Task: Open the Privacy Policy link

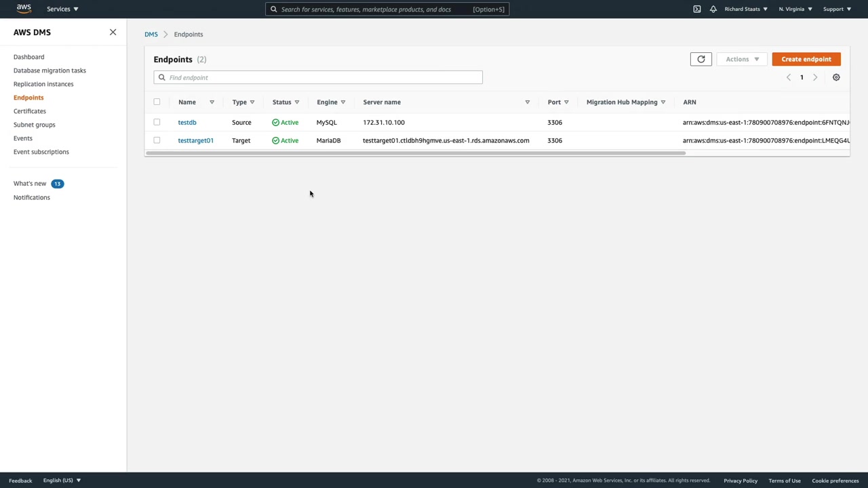Action: [741, 481]
